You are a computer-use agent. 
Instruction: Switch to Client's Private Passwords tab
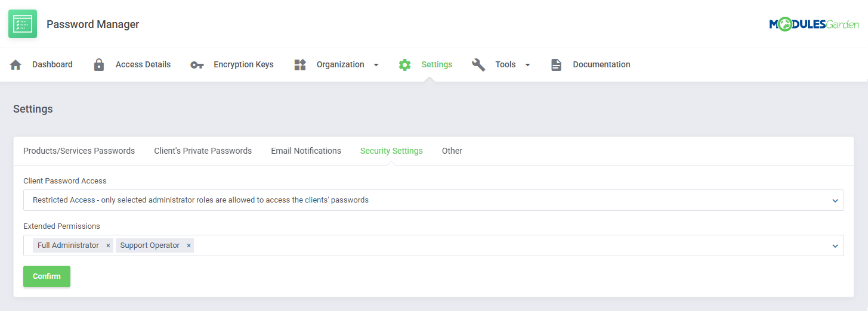click(203, 151)
